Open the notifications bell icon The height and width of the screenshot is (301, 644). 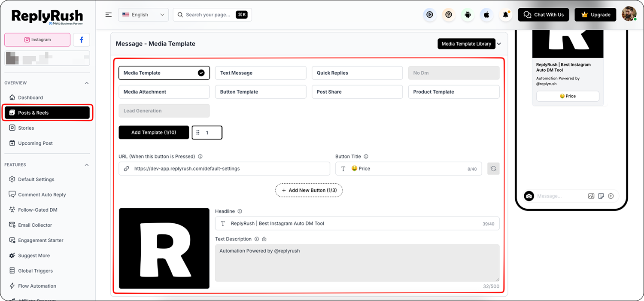506,15
